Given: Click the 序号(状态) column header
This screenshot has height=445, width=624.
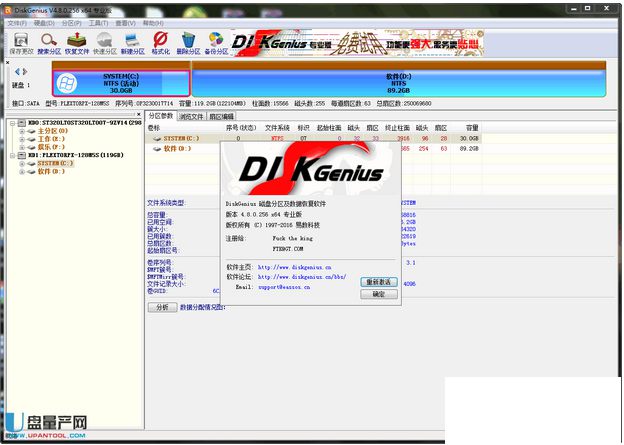Looking at the screenshot, I should pyautogui.click(x=241, y=128).
